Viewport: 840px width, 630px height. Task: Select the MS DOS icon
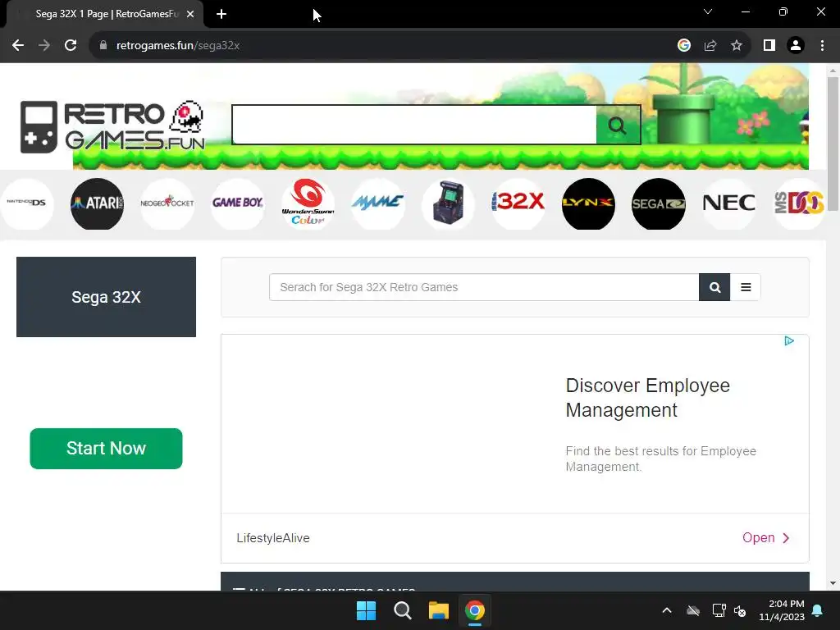coord(799,204)
